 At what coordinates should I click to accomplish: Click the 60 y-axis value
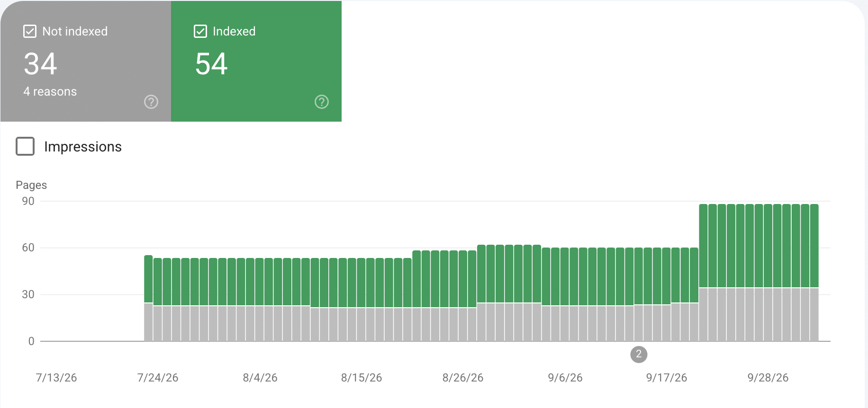coord(28,248)
